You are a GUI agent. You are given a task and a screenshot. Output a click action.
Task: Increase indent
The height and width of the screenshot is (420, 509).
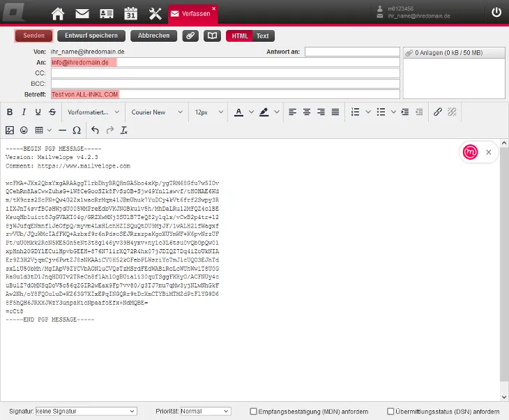pos(405,112)
